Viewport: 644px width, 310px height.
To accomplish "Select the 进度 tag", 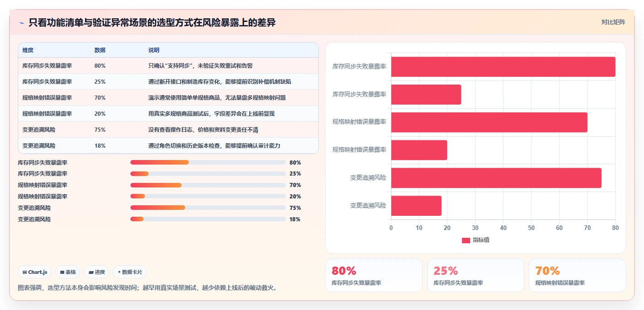I will [97, 272].
